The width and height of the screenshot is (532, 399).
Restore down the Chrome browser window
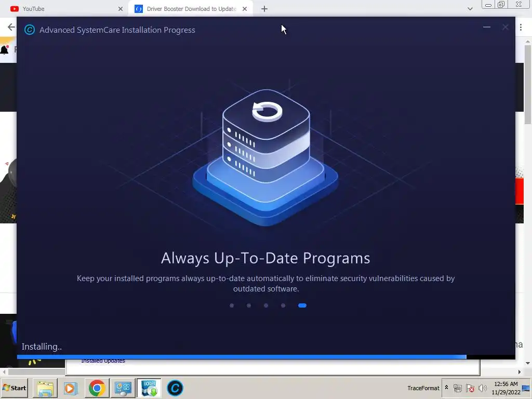501,4
